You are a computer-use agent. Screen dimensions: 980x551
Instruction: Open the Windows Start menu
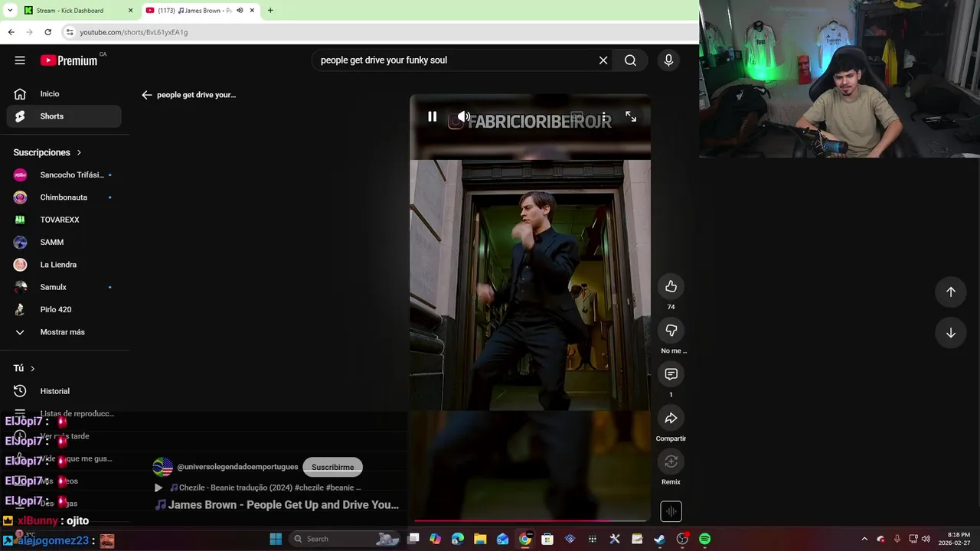(x=276, y=539)
